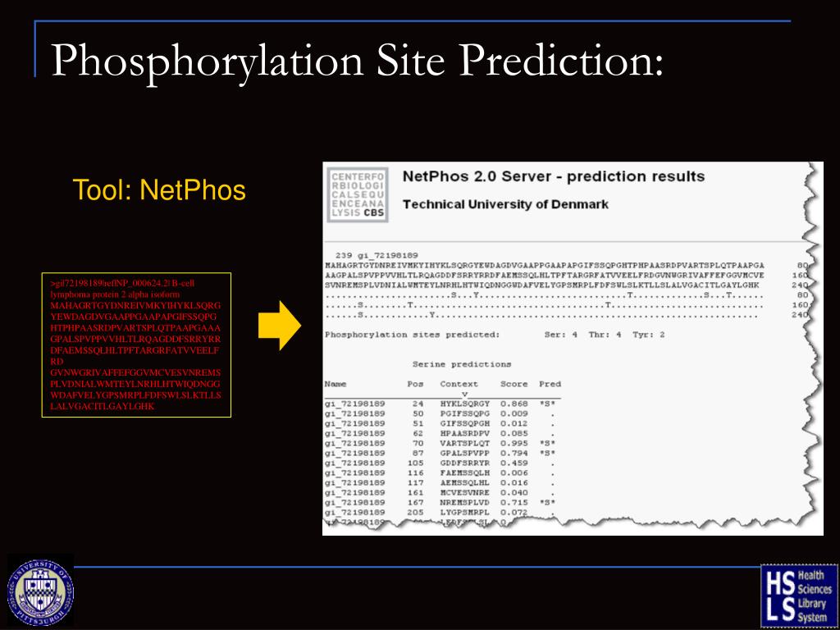Screen dimensions: 840x630
Task: Click context 'AEMSSQLHL' at position 117
Action: 464,482
